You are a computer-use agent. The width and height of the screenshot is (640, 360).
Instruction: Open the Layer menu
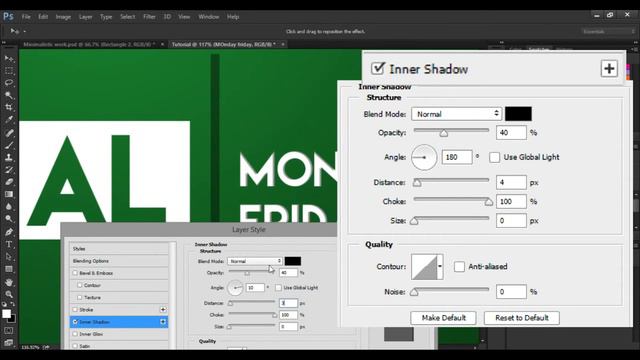coord(85,17)
